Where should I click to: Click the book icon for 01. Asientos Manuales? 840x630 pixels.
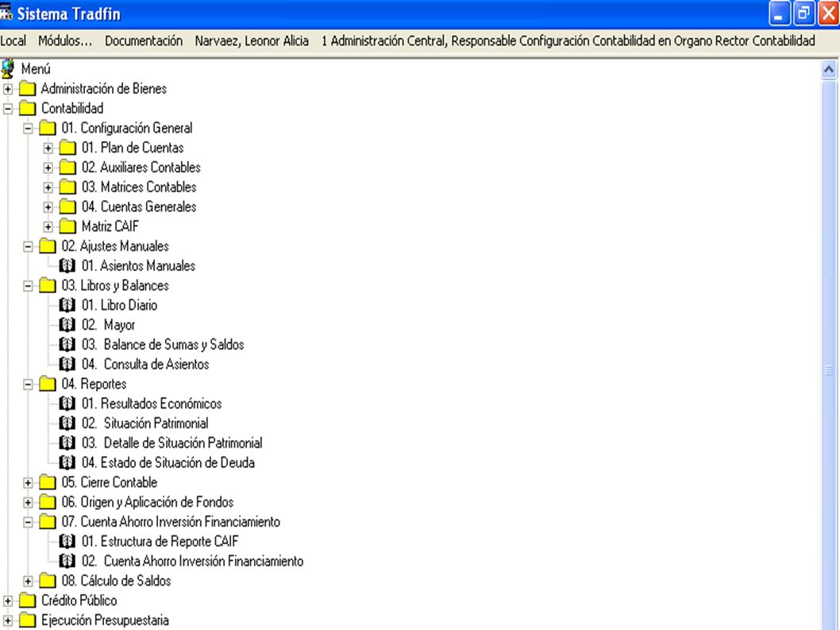tap(67, 265)
